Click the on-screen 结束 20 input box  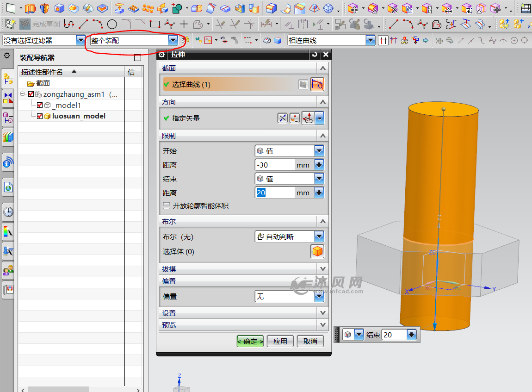pos(394,335)
